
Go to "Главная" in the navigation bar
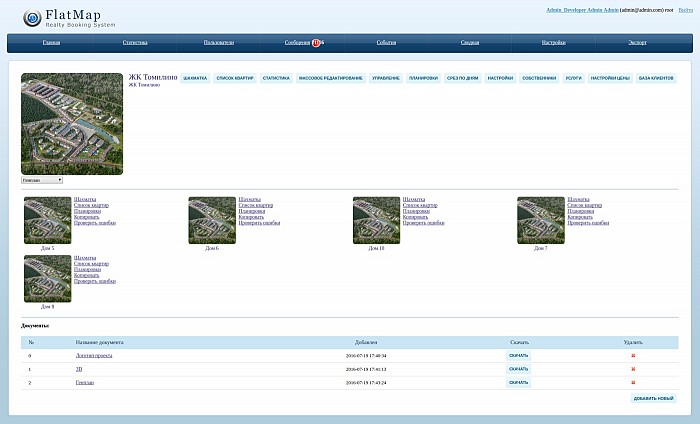51,43
